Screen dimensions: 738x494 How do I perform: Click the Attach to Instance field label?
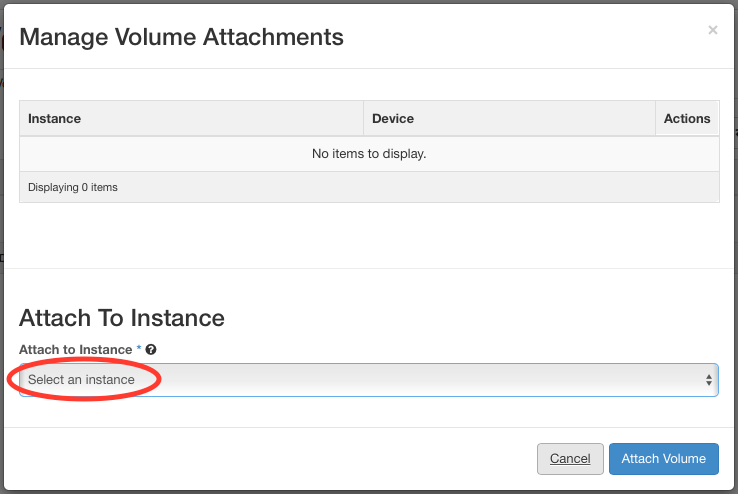(x=75, y=349)
